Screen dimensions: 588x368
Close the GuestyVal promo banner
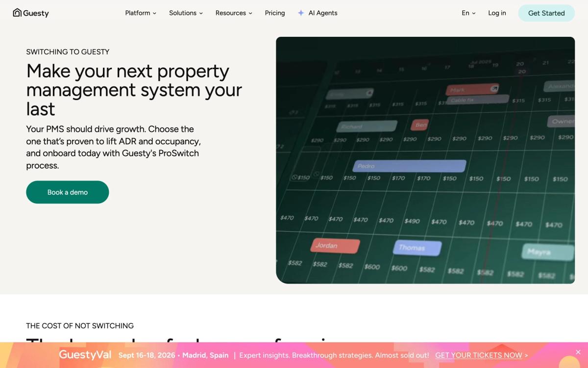point(578,352)
